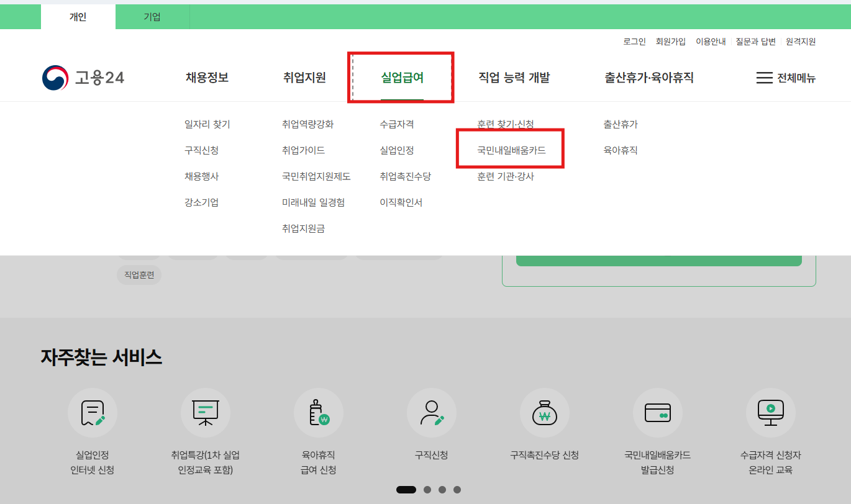The height and width of the screenshot is (504, 851).
Task: Click the 이직확인서 link
Action: (400, 202)
